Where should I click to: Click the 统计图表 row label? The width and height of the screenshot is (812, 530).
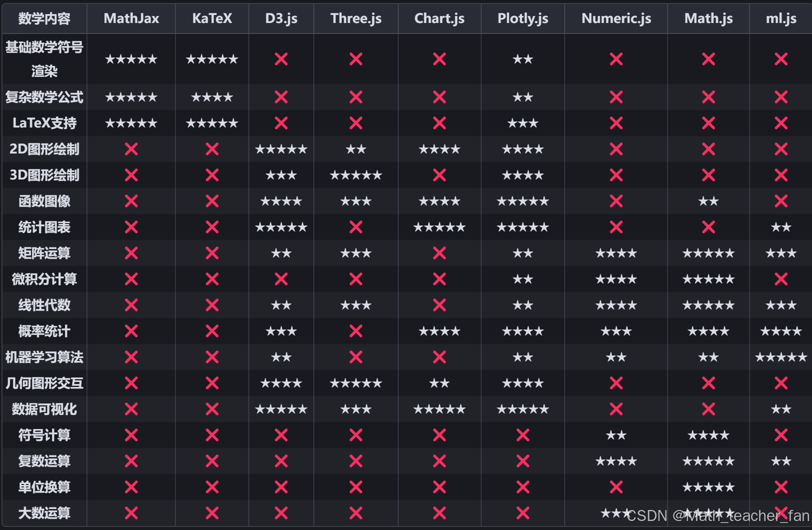coord(44,227)
